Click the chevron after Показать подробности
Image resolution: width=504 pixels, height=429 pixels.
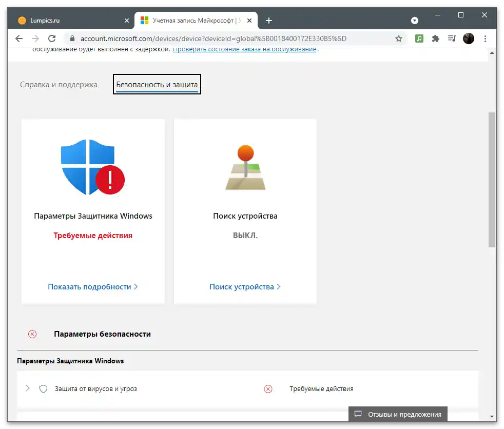tap(135, 287)
